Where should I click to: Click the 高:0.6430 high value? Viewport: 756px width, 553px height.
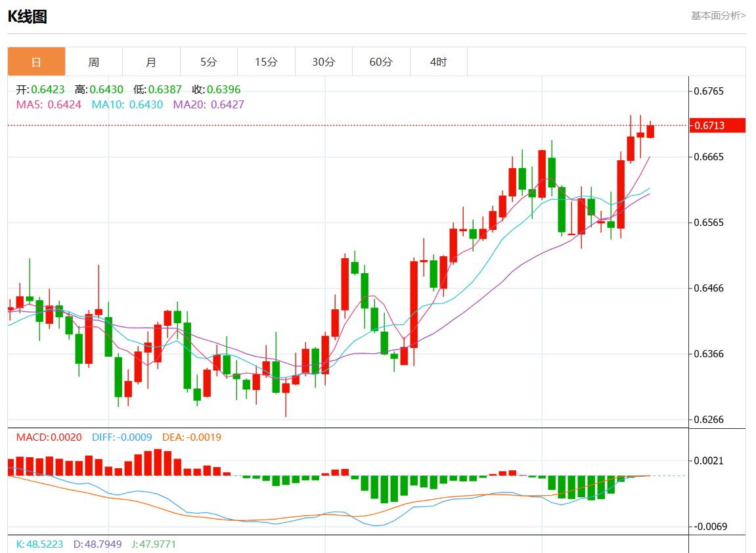pos(99,89)
